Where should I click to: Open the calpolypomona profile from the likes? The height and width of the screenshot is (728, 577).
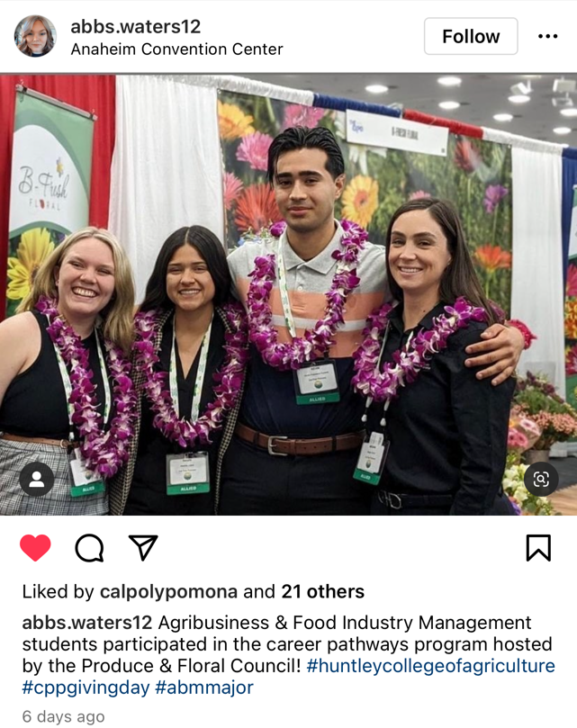tap(168, 592)
